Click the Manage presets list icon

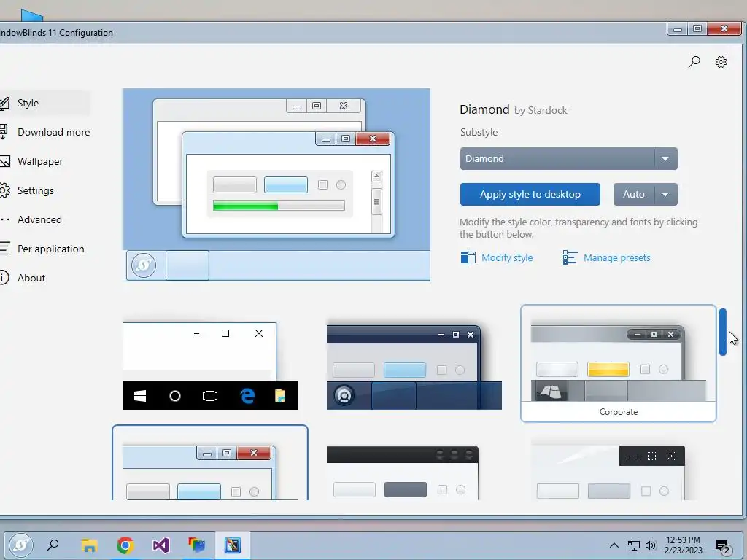[570, 257]
